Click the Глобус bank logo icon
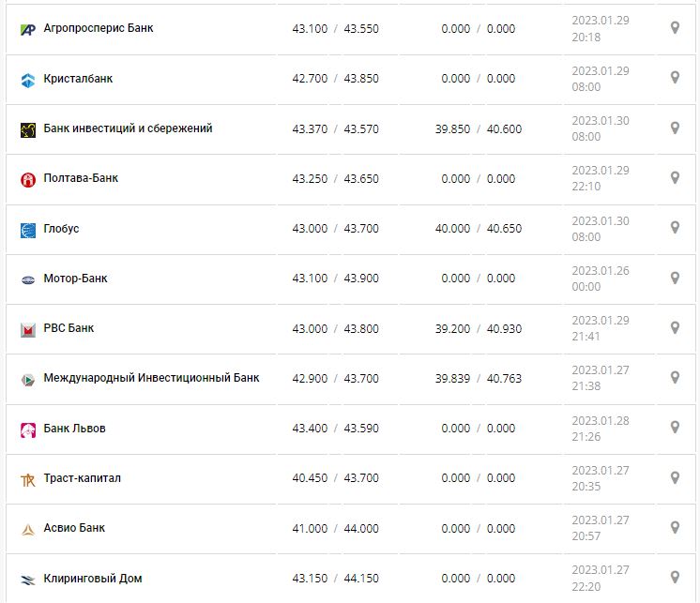Image resolution: width=700 pixels, height=603 pixels. (27, 230)
